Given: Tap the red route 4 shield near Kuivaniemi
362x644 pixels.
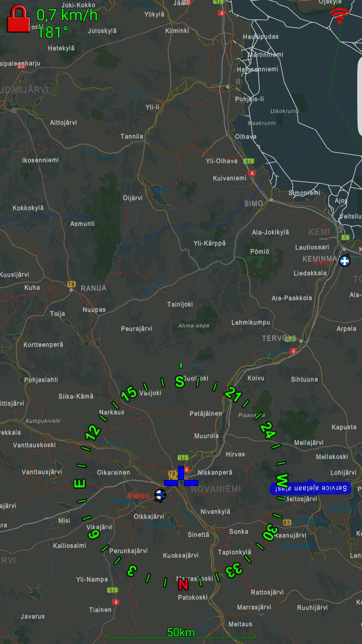Looking at the screenshot, I should click(x=252, y=173).
